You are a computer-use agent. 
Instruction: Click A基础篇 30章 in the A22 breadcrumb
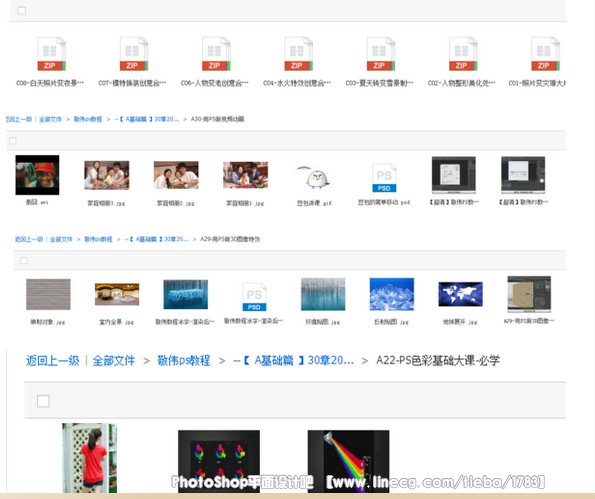293,360
